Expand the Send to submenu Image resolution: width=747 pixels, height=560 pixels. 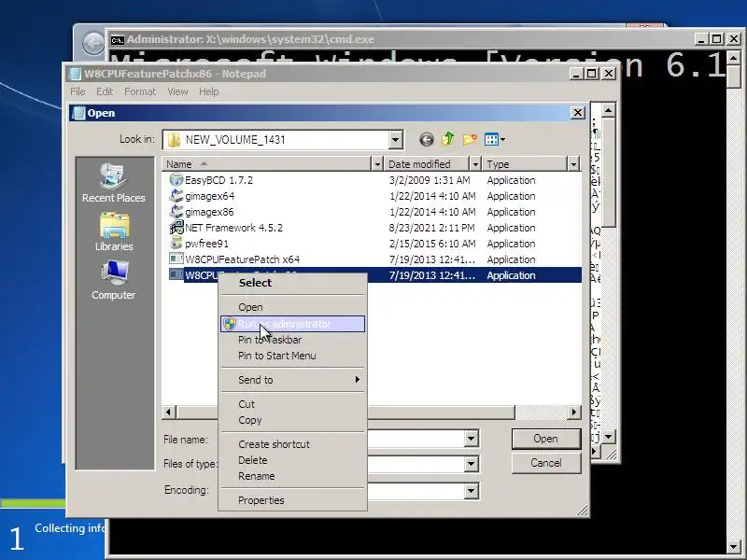point(292,380)
